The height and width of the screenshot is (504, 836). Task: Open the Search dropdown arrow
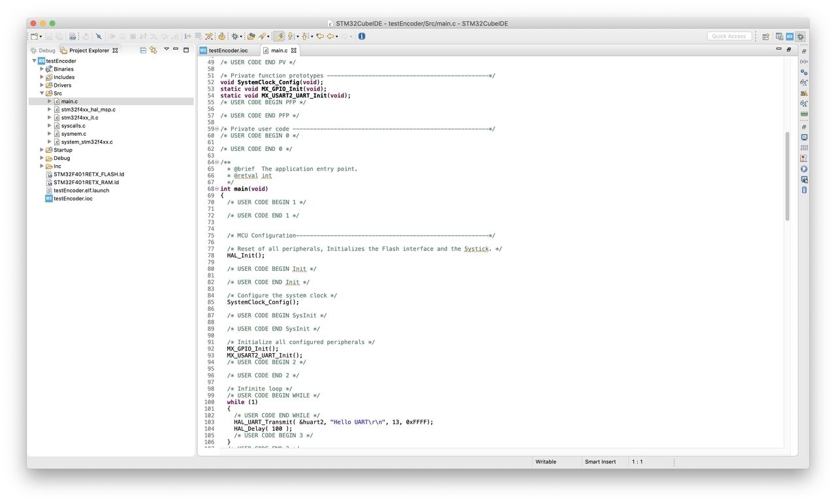point(268,37)
